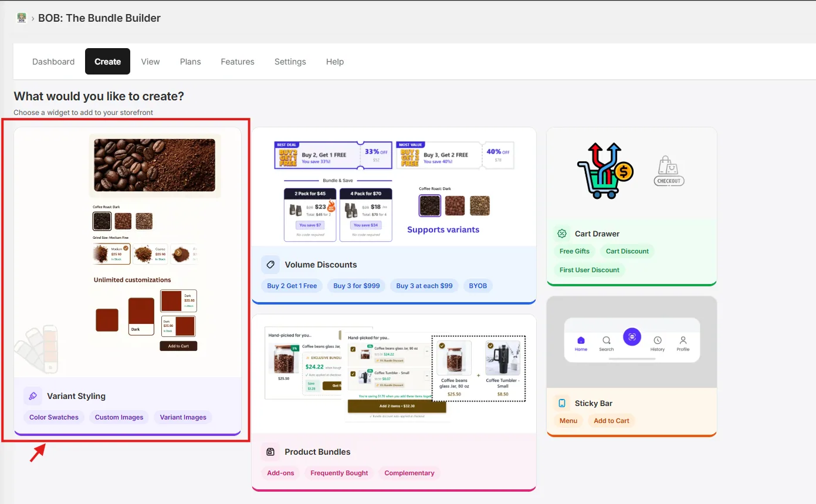Open the Product Bundles widget title
816x504 pixels.
317,452
